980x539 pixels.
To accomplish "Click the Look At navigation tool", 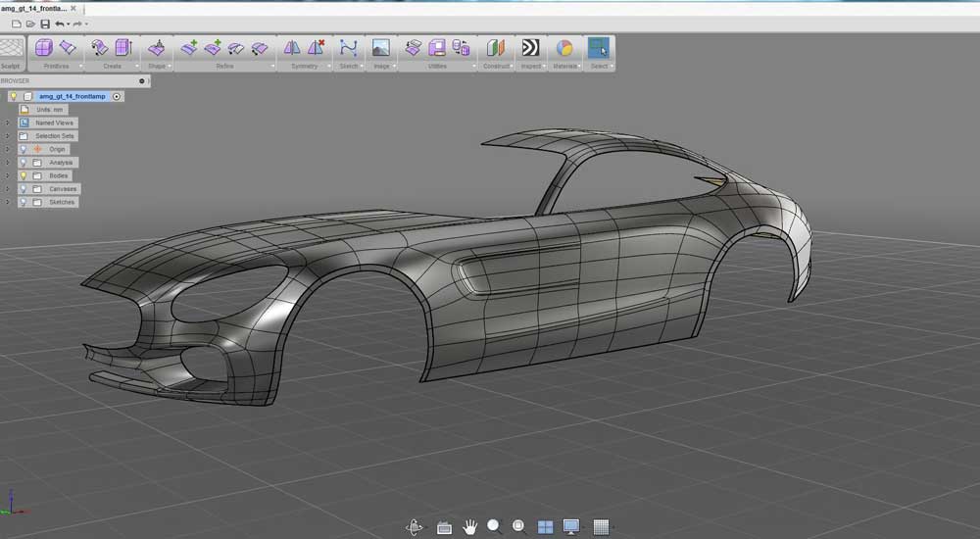I will click(x=444, y=528).
